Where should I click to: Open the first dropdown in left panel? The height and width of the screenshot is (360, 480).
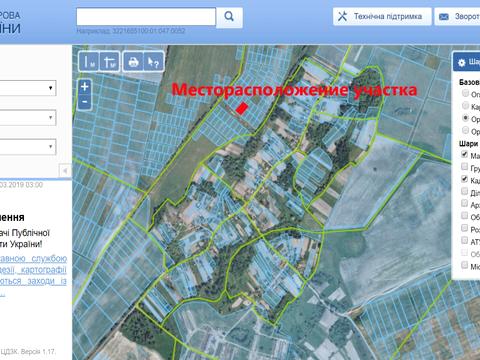pyautogui.click(x=28, y=88)
